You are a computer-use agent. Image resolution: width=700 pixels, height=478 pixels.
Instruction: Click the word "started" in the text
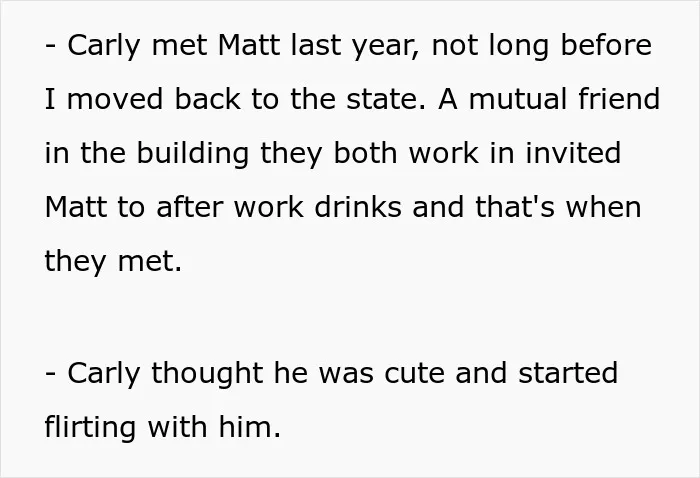pyautogui.click(x=568, y=373)
